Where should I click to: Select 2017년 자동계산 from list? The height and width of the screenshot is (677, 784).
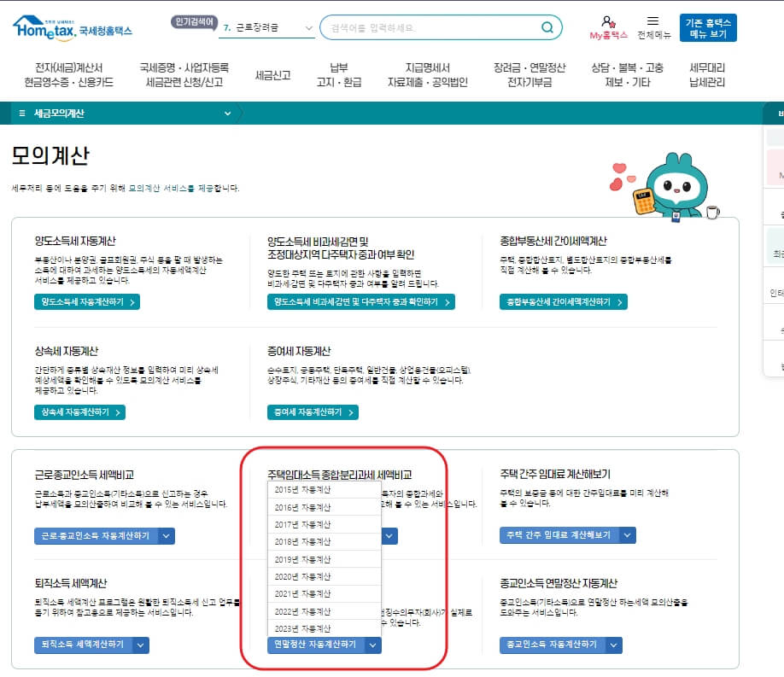(x=325, y=524)
